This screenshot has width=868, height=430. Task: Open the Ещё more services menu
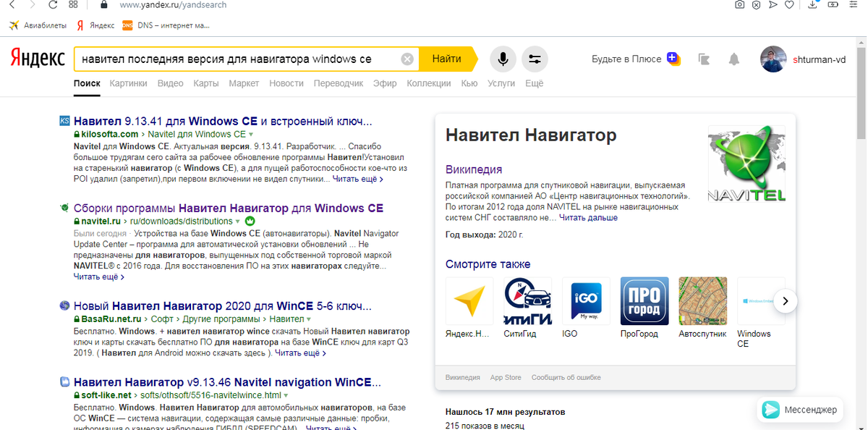(x=534, y=83)
